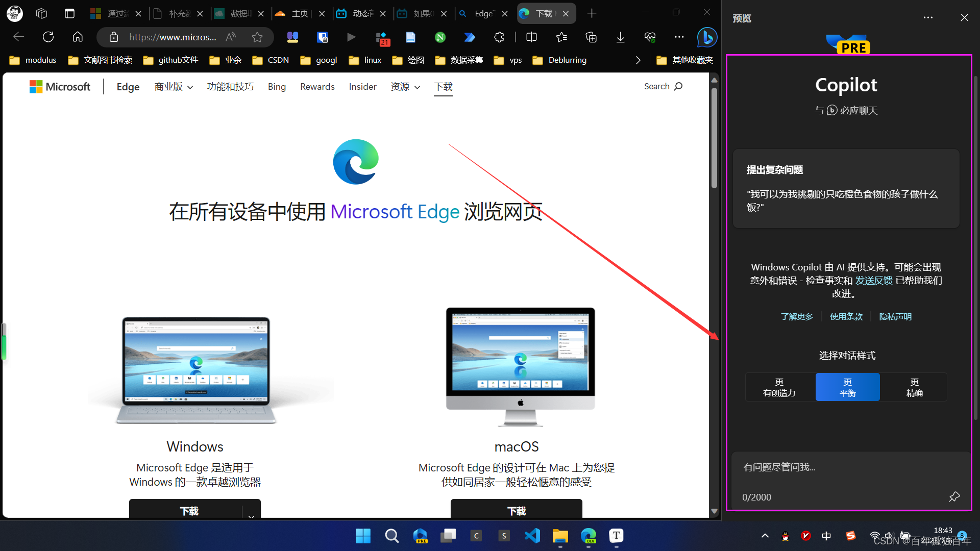Screen dimensions: 980x551
Task: Expand 资源 dropdown in site navigation
Action: click(405, 87)
